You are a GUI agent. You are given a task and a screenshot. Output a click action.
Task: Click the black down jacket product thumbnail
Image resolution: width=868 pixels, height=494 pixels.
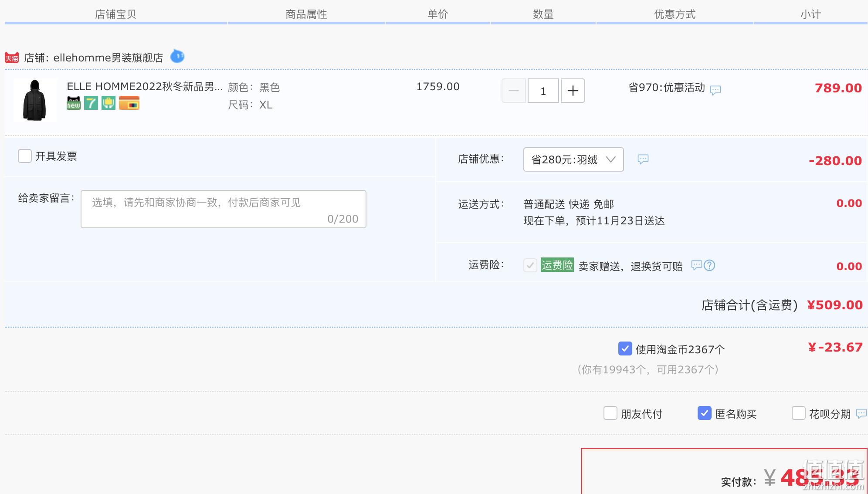[35, 100]
